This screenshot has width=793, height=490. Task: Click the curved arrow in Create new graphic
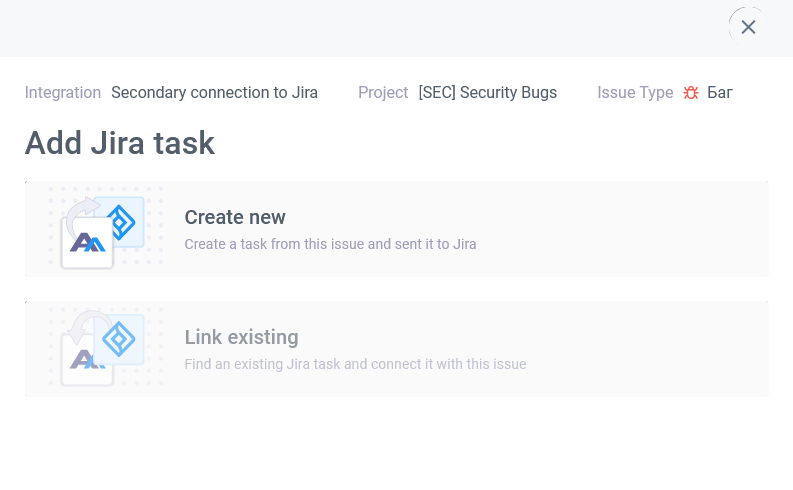(x=82, y=216)
